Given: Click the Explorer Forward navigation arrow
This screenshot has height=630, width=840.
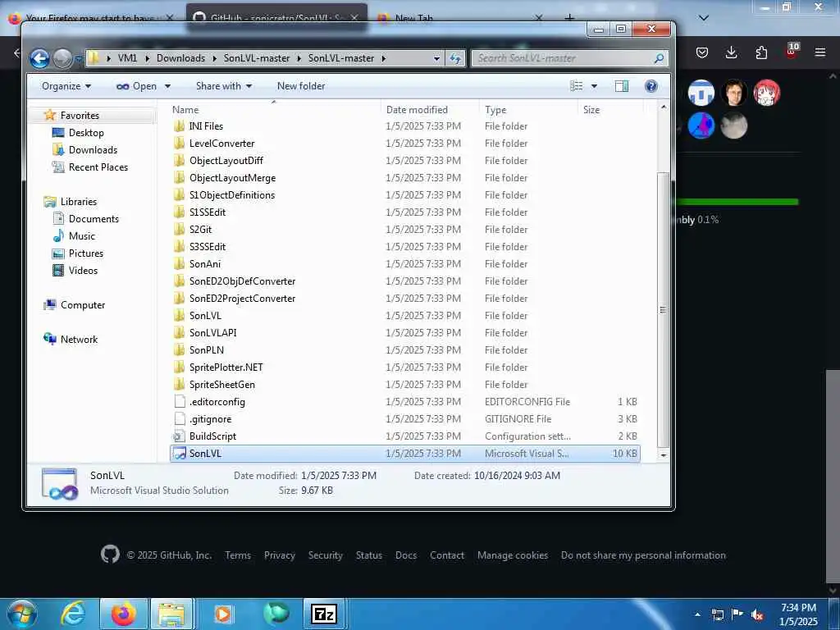Looking at the screenshot, I should pyautogui.click(x=62, y=58).
